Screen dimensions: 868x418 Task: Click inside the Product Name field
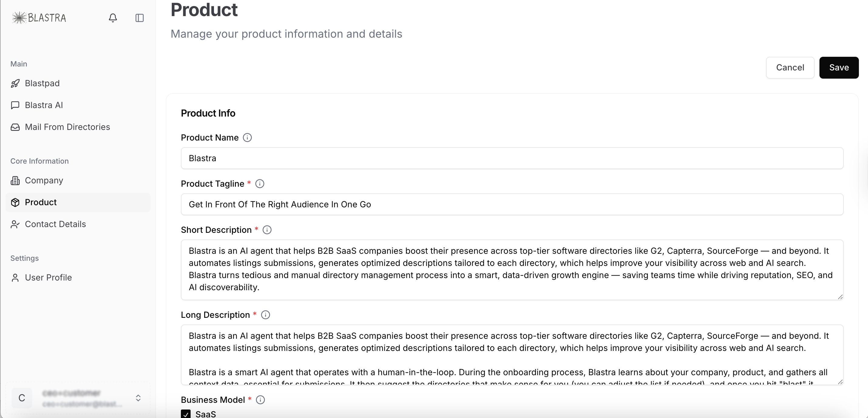505,158
